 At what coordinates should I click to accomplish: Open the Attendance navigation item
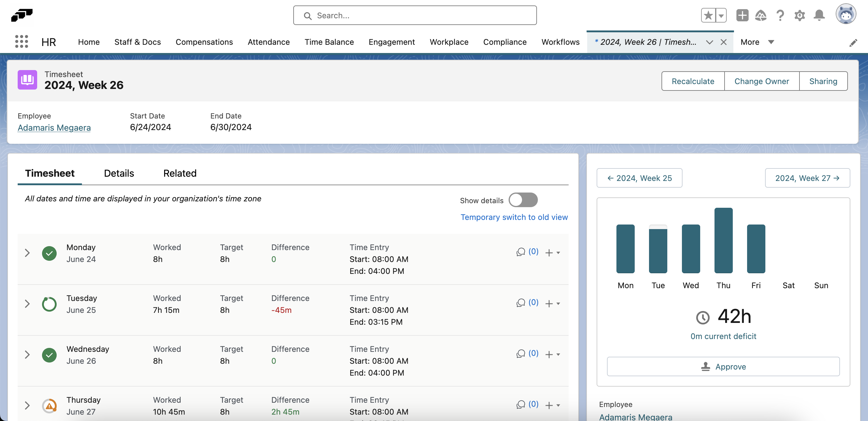coord(269,42)
